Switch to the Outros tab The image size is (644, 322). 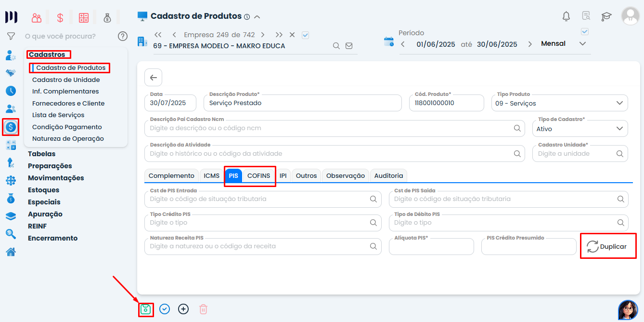coord(307,175)
